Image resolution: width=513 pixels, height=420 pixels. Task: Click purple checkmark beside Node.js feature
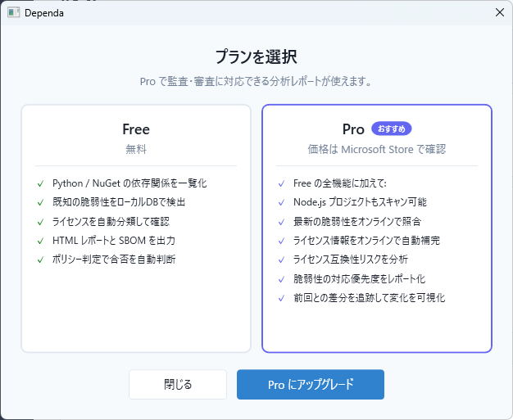pyautogui.click(x=281, y=203)
